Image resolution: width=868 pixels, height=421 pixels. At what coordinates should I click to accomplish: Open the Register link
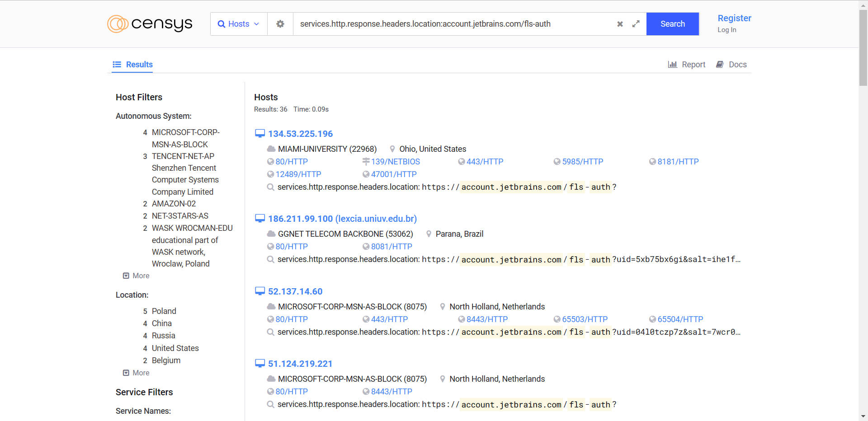click(734, 18)
